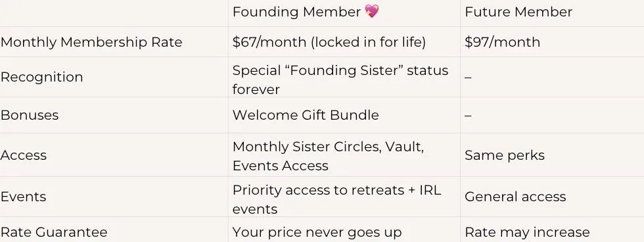
Task: Select the Future Member column header
Action: tap(518, 12)
